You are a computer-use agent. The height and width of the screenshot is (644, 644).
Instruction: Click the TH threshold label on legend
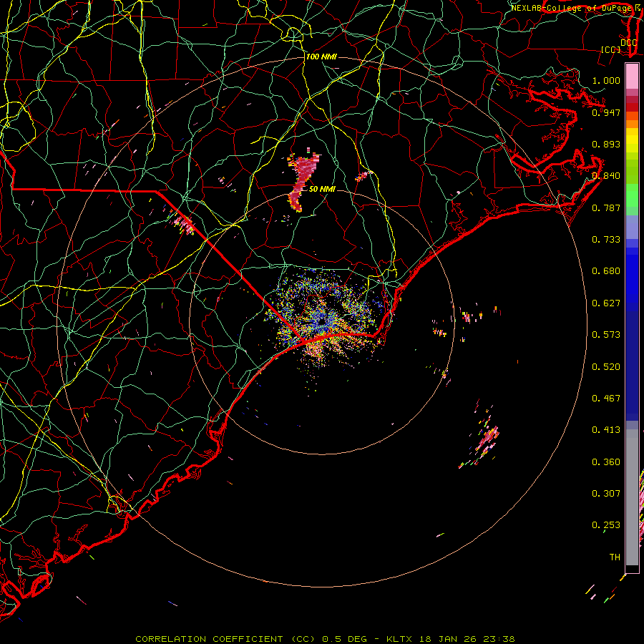615,557
